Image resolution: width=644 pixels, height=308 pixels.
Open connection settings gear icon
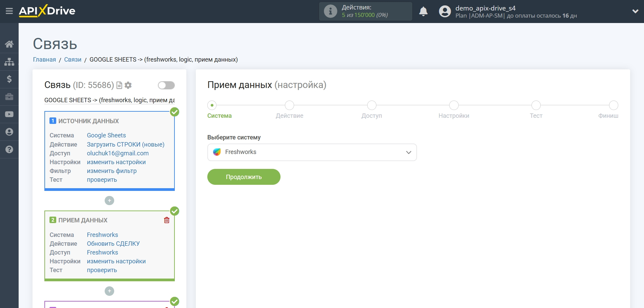pyautogui.click(x=128, y=85)
